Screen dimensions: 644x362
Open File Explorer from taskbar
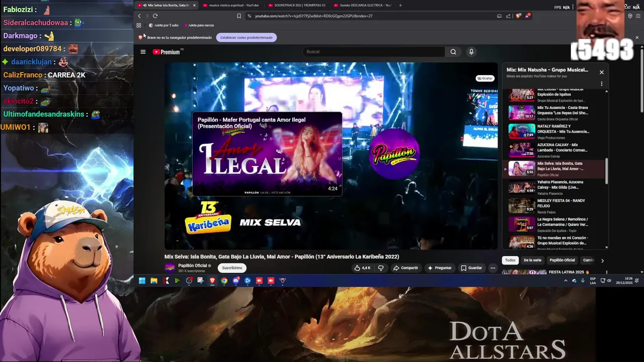click(154, 281)
